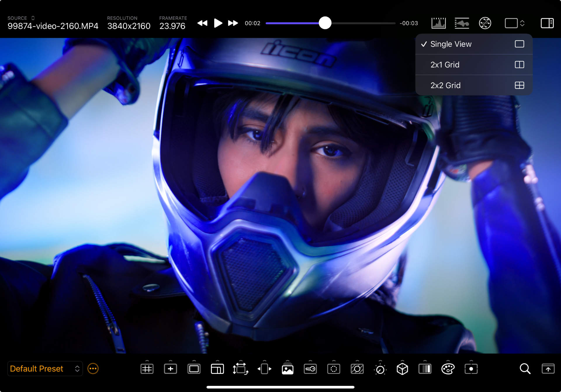Screen dimensions: 561x392
Task: Open the waveform scope icon
Action: point(462,23)
